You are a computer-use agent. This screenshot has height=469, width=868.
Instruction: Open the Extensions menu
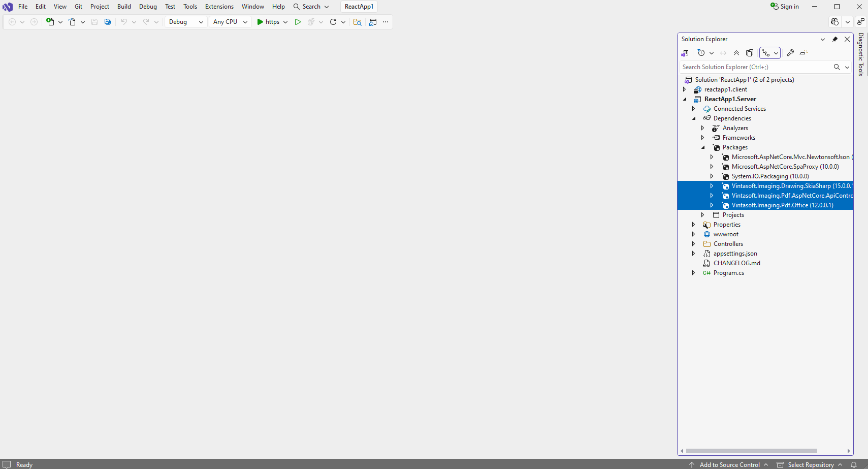tap(219, 7)
